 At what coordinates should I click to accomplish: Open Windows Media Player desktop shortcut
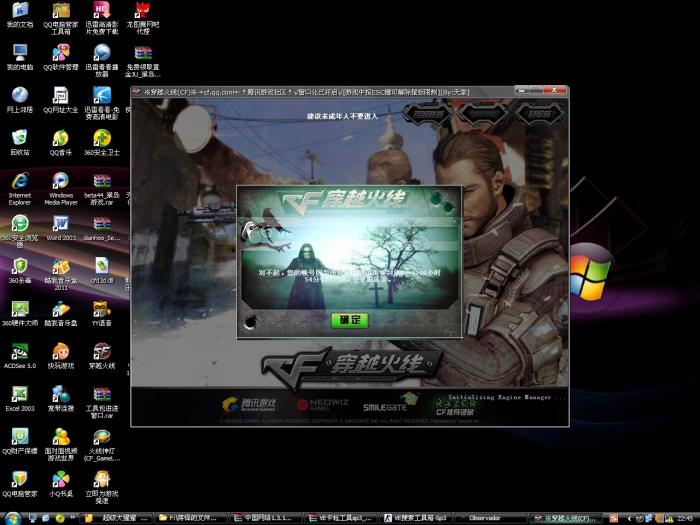[x=61, y=189]
